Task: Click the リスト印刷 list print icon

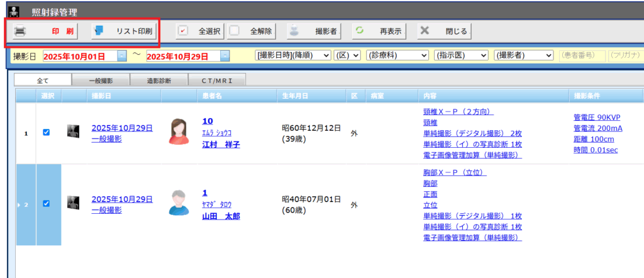Action: point(101,31)
